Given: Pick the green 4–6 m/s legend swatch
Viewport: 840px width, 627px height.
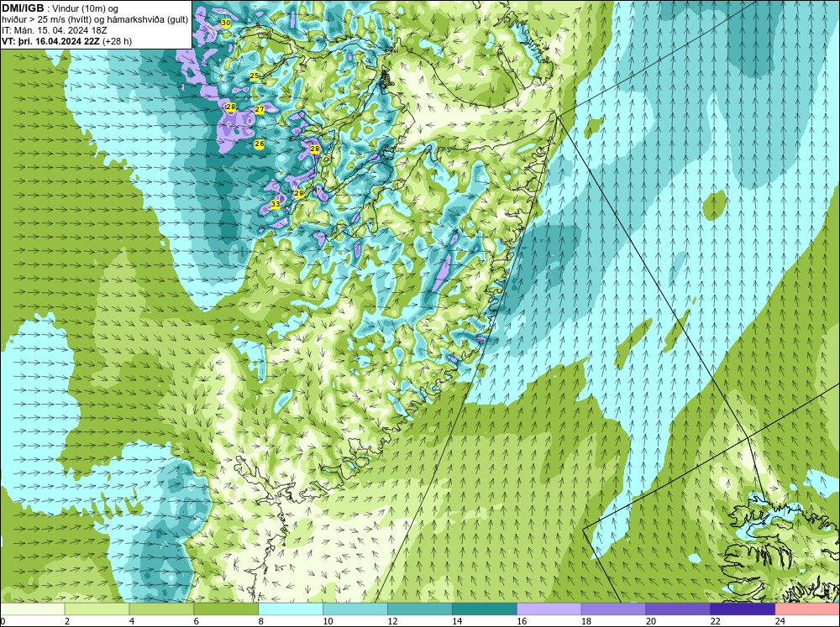Looking at the screenshot, I should (161, 609).
